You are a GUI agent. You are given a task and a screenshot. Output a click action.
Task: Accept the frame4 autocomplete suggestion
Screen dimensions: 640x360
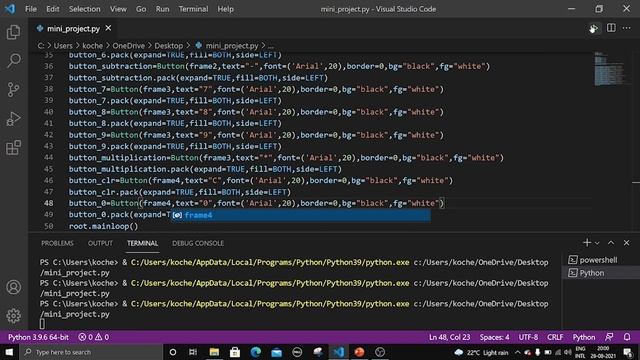click(300, 215)
